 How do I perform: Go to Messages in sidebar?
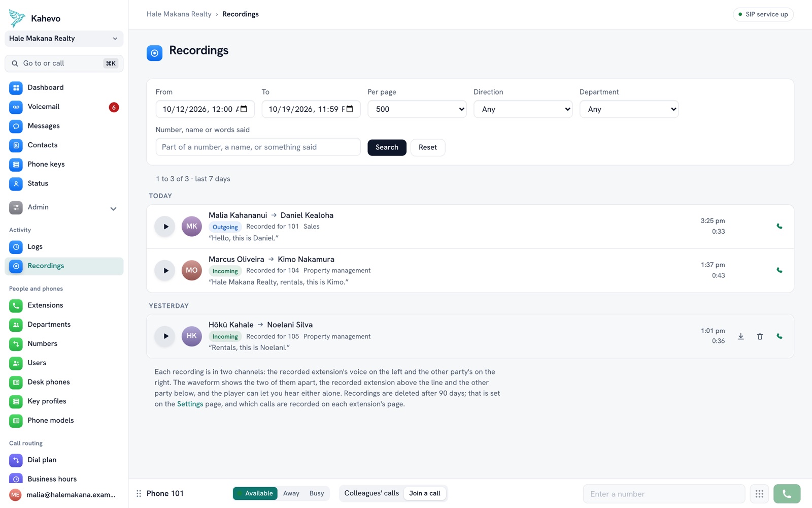(x=64, y=126)
